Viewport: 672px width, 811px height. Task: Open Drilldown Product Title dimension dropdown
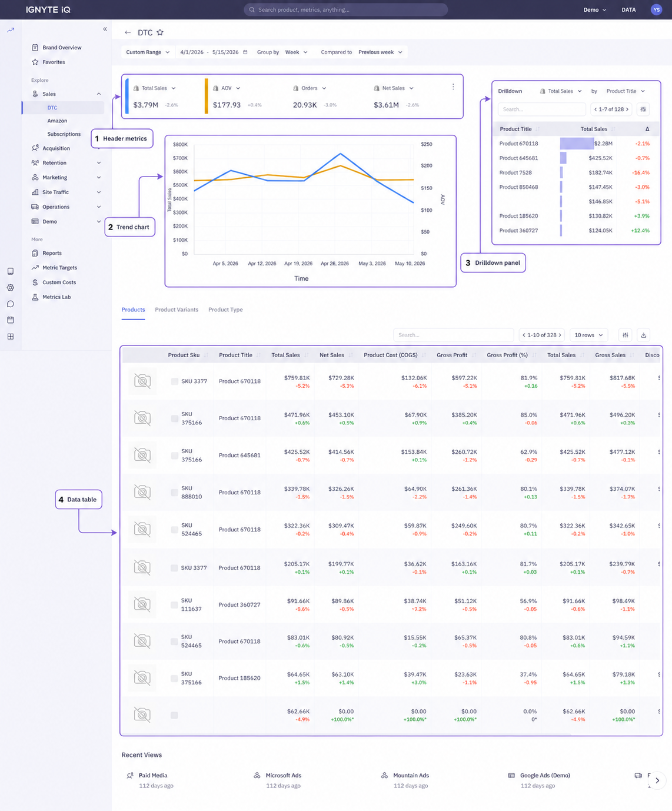(626, 91)
